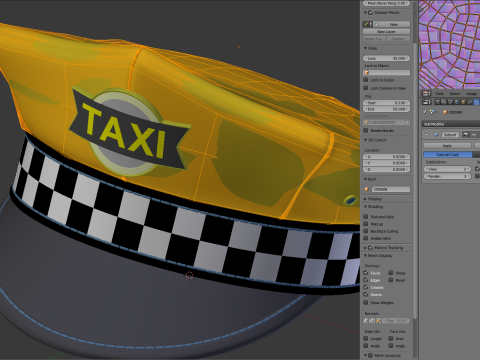The width and height of the screenshot is (480, 360).
Task: Open the UV editor View menu
Action: [439, 94]
